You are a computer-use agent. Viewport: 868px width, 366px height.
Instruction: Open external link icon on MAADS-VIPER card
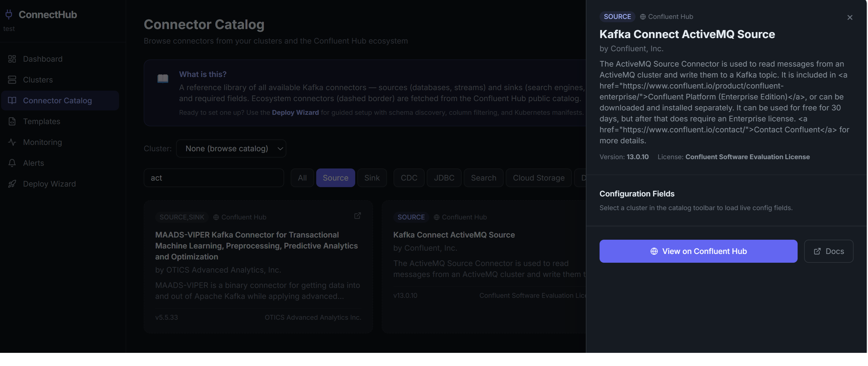(x=358, y=216)
